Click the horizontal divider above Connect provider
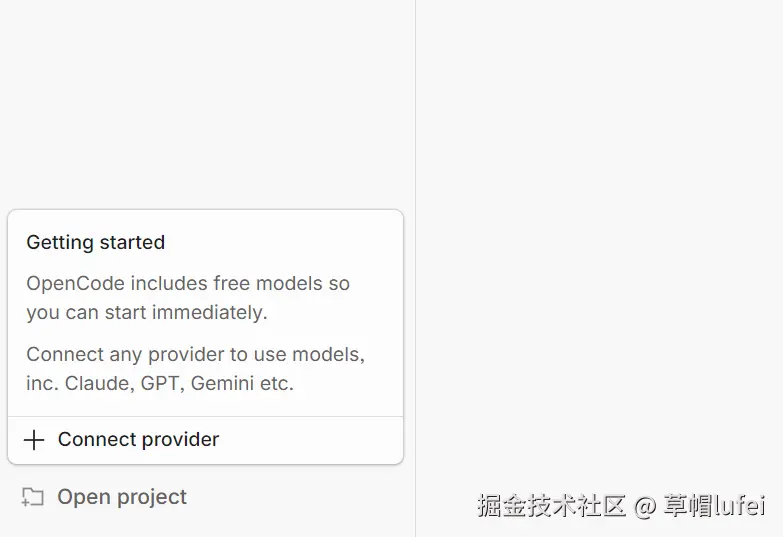 coord(205,416)
